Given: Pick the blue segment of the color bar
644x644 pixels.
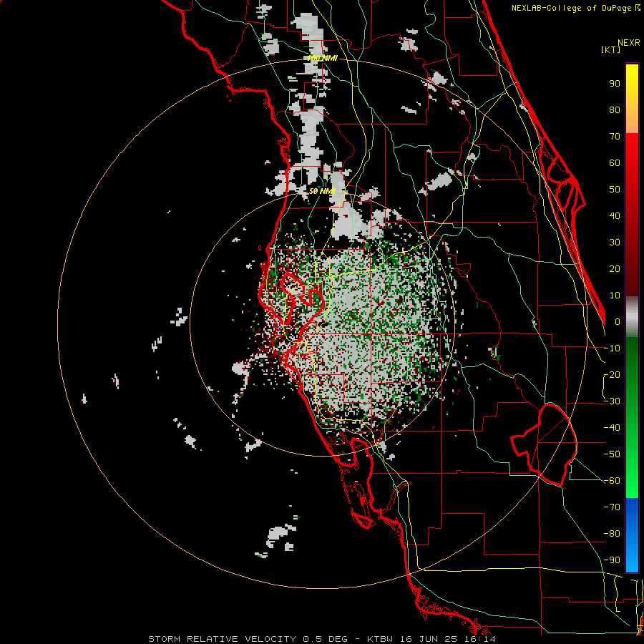Looking at the screenshot, I should tap(632, 535).
